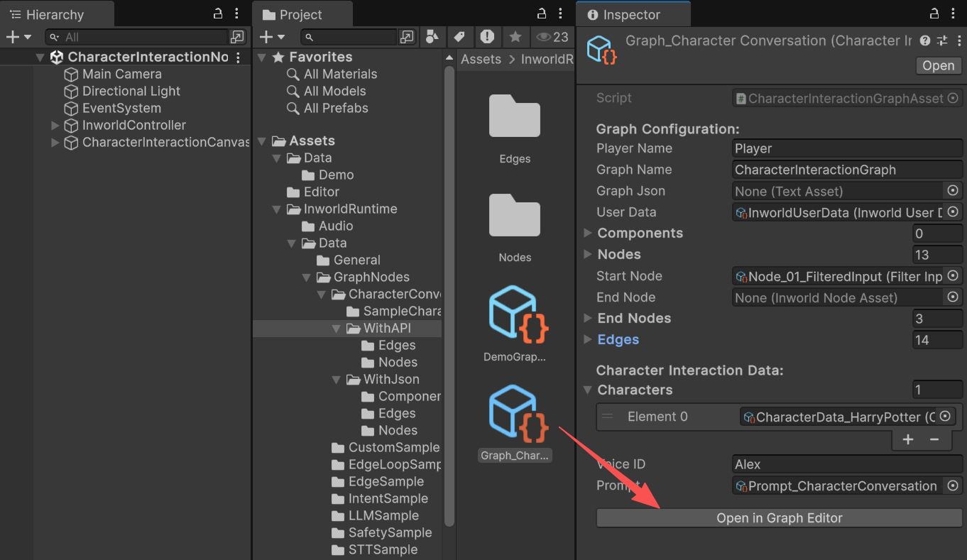Click Open in Graph Editor button
This screenshot has width=967, height=560.
780,518
